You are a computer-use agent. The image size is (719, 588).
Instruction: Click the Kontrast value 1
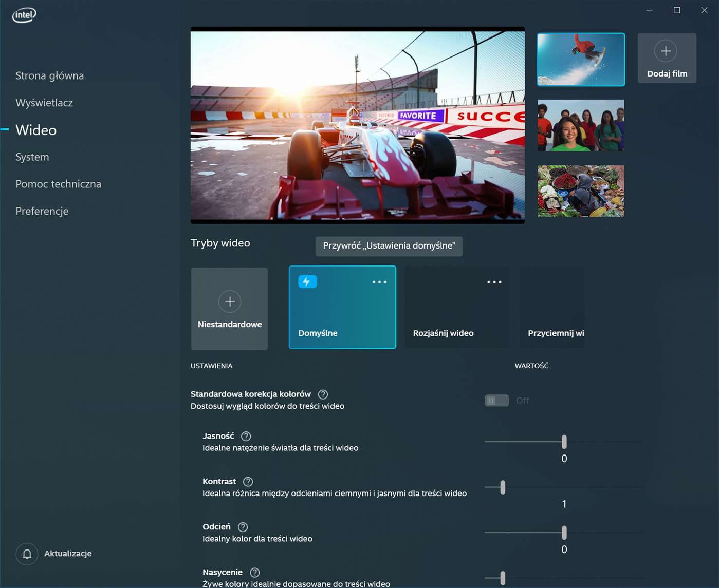click(564, 504)
